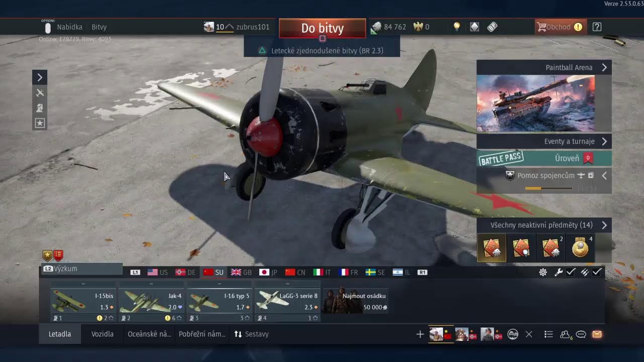644x362 pixels.
Task: Select the Jak-4 aircraft slot
Action: [x=151, y=301]
